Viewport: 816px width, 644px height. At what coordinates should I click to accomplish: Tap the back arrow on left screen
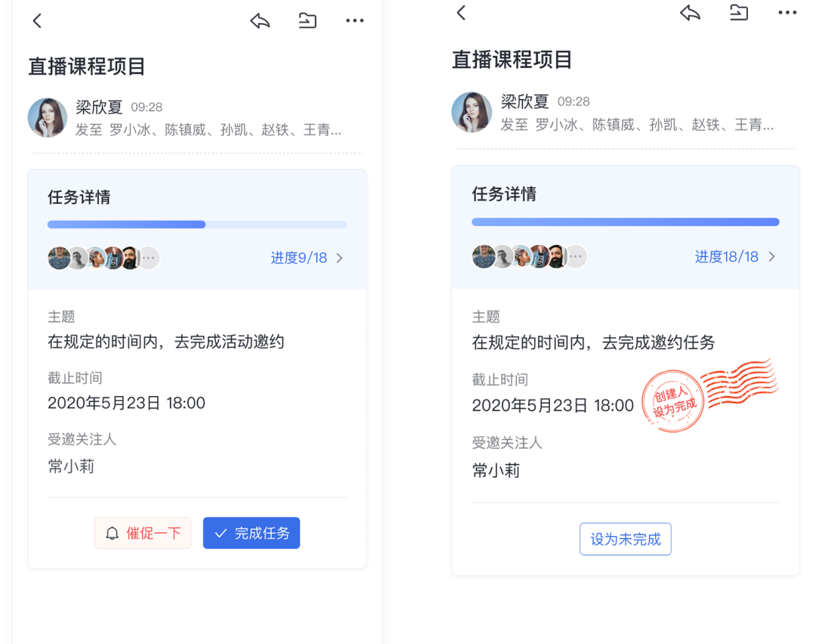[x=37, y=21]
